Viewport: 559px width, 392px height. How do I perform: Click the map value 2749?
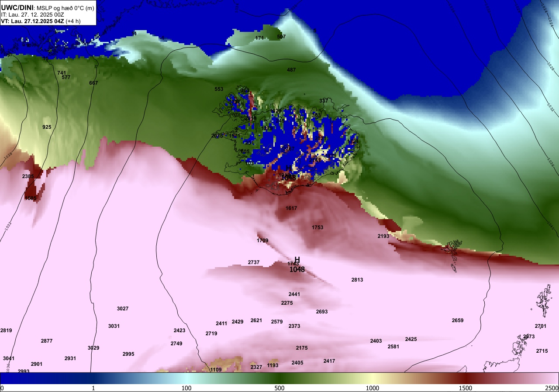coord(176,344)
